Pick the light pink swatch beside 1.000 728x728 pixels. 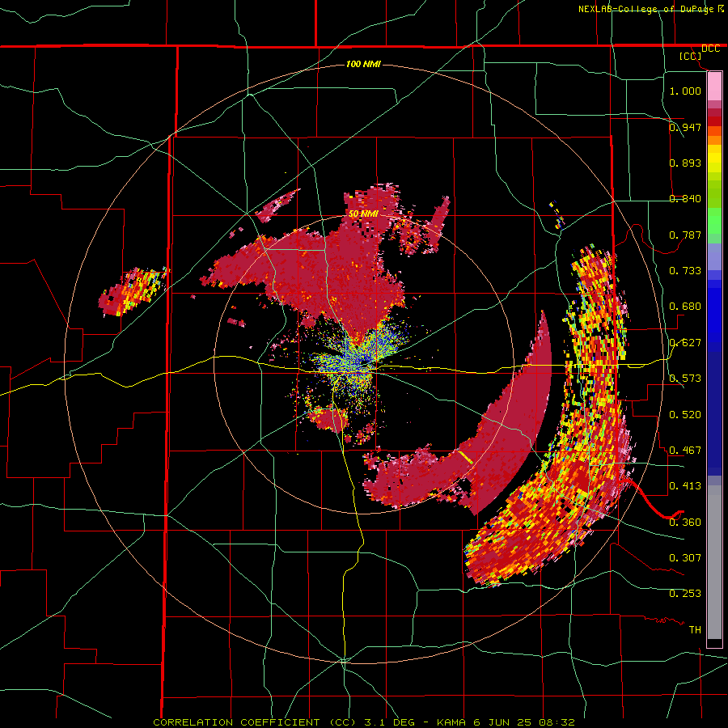714,87
